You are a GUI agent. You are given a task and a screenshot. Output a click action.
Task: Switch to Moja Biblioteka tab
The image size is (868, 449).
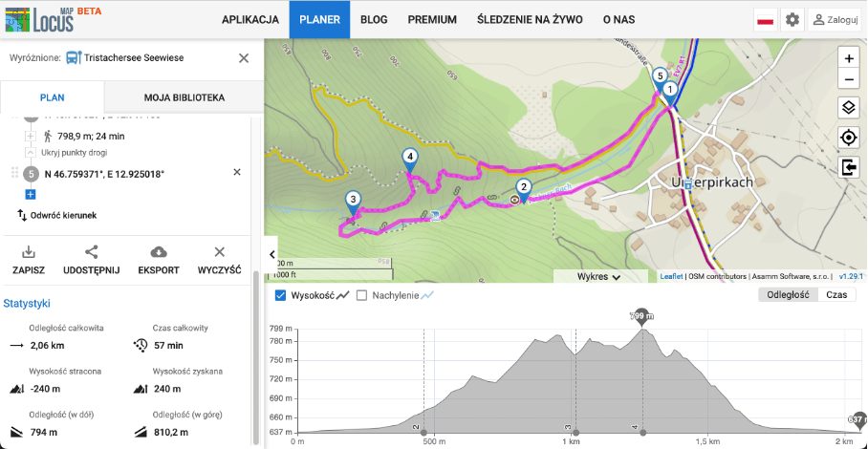tap(184, 97)
